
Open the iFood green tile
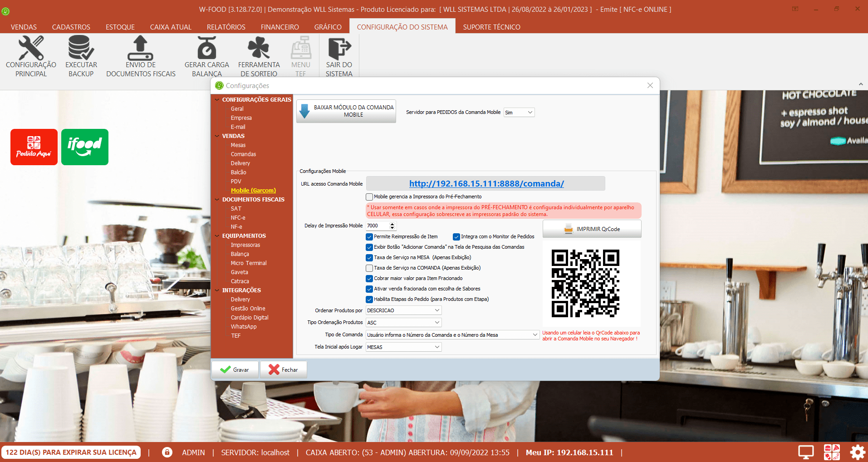click(x=85, y=147)
